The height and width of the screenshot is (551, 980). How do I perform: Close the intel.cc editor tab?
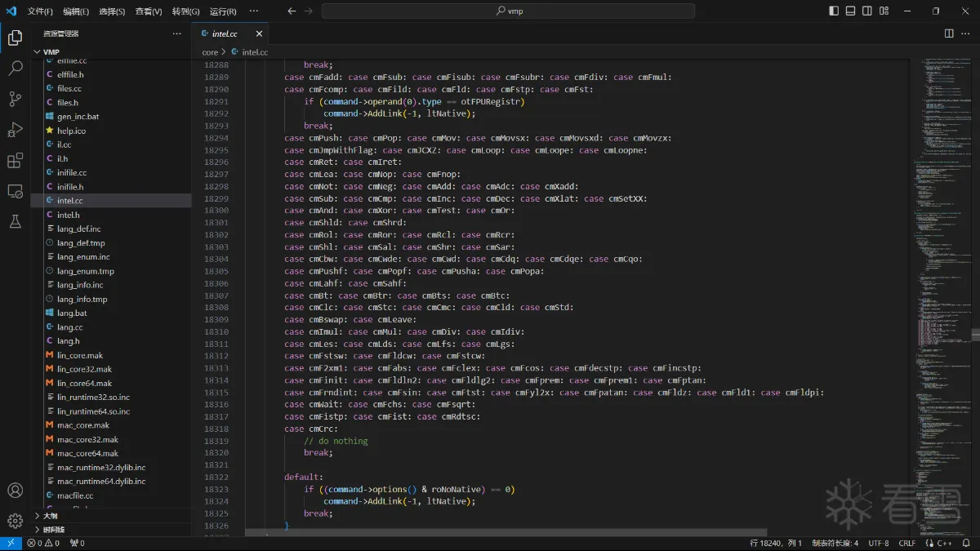coord(260,33)
